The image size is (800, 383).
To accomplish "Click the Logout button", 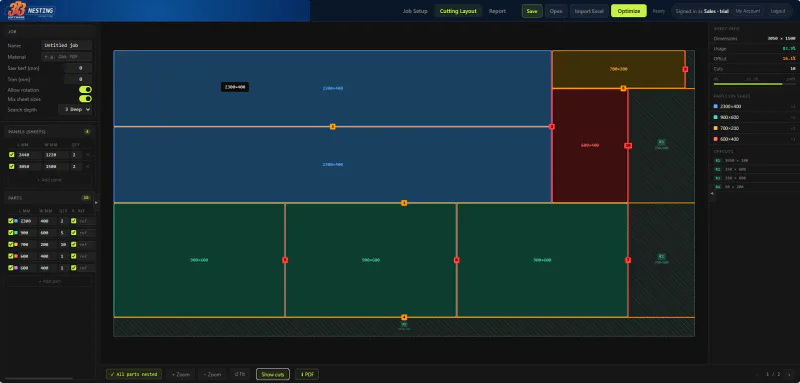I will (778, 11).
